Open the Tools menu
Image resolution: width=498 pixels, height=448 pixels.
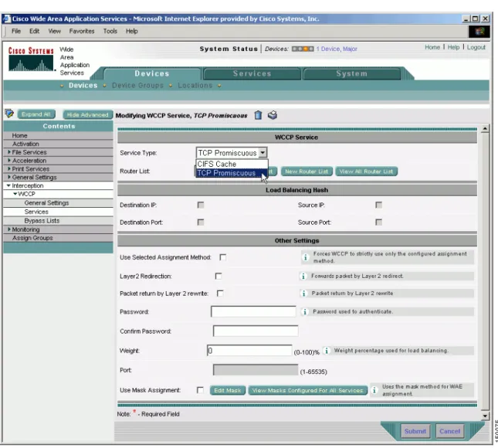[110, 31]
